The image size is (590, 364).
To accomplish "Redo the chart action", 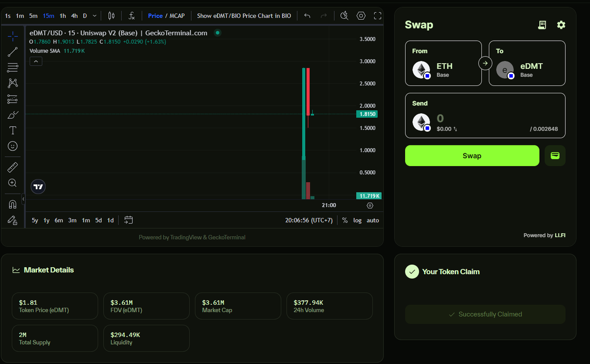I will [324, 16].
